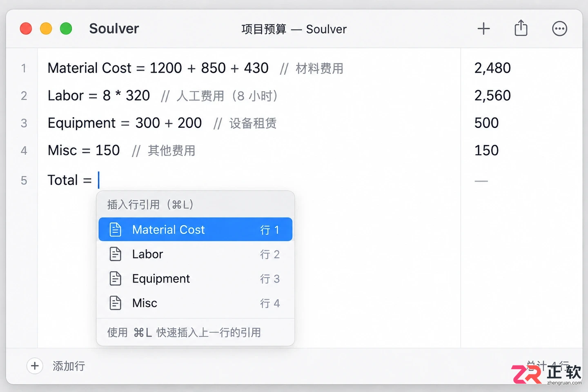Open the more options ellipsis menu
The width and height of the screenshot is (588, 392).
click(559, 29)
